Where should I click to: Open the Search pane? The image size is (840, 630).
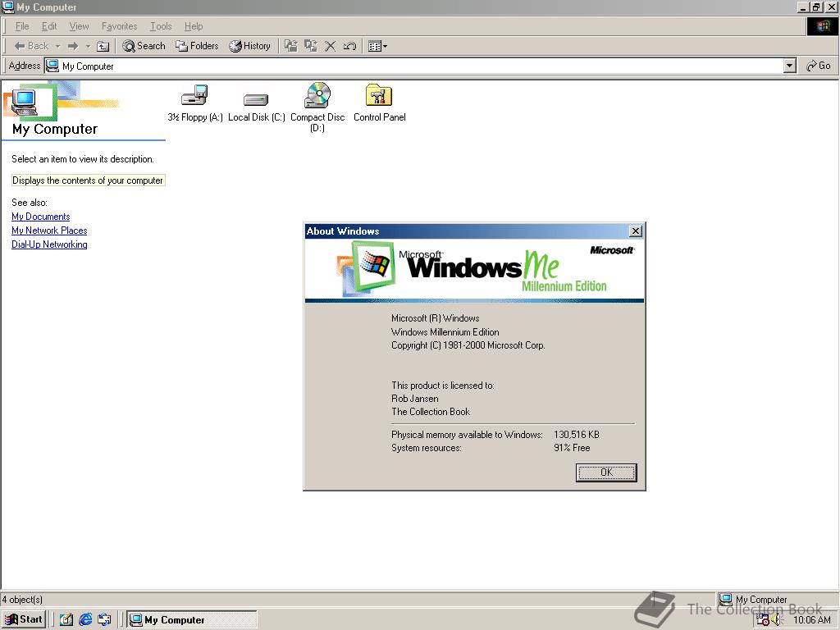(x=144, y=46)
